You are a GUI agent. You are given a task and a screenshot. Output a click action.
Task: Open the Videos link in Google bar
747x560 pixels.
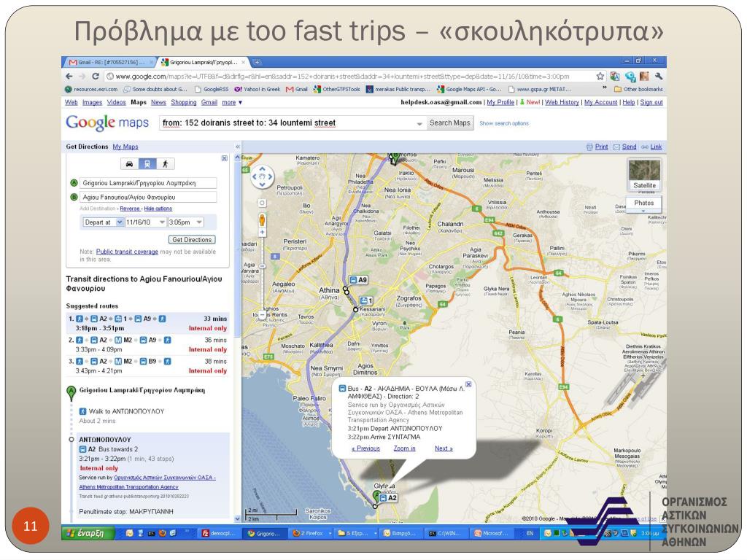point(116,102)
